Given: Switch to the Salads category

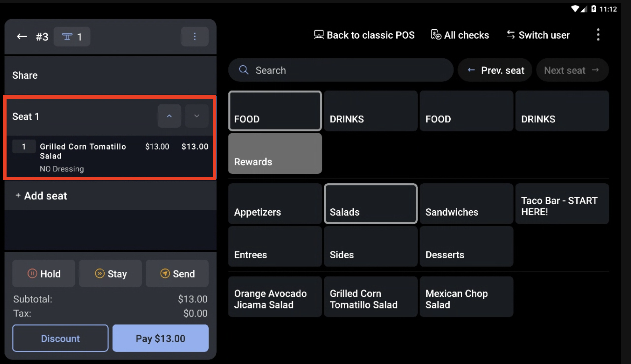Looking at the screenshot, I should coord(370,204).
